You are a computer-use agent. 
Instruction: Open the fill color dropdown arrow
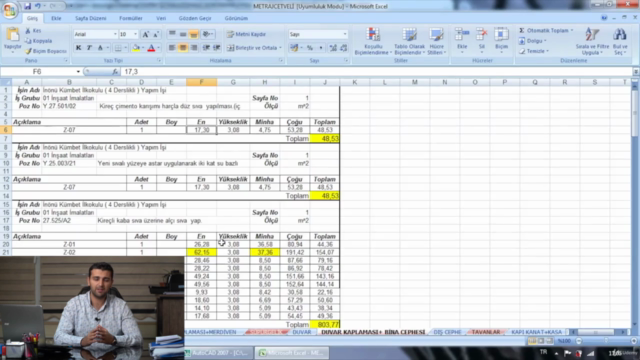[x=142, y=48]
